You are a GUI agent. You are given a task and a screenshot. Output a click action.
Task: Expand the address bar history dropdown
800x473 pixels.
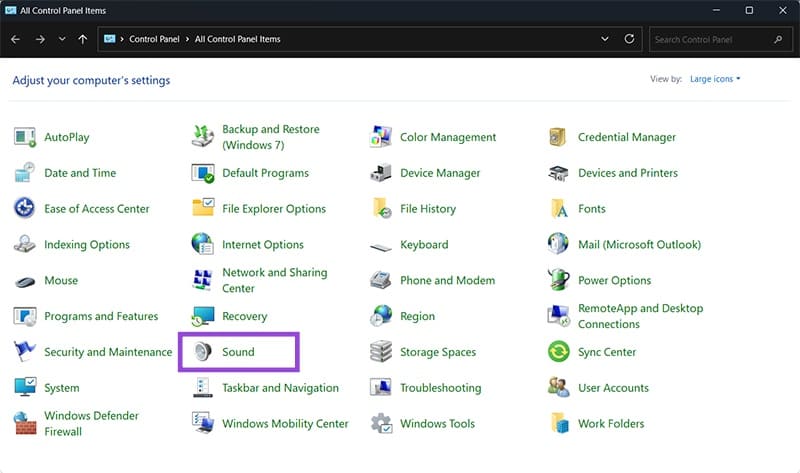(605, 39)
